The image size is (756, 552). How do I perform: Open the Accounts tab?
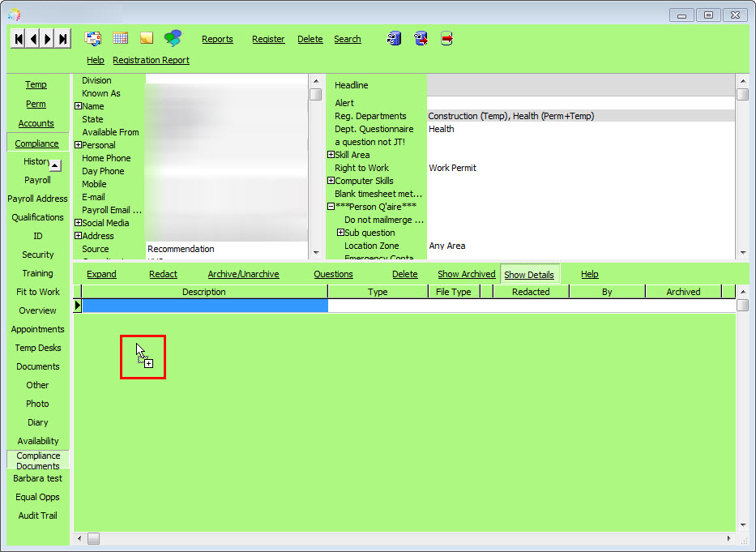pos(36,123)
